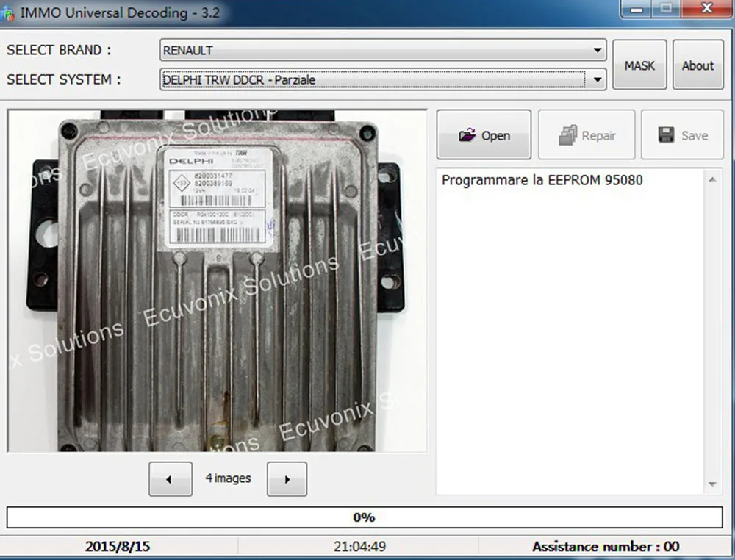Open the MASK button
Viewport: 735px width, 560px height.
(639, 65)
